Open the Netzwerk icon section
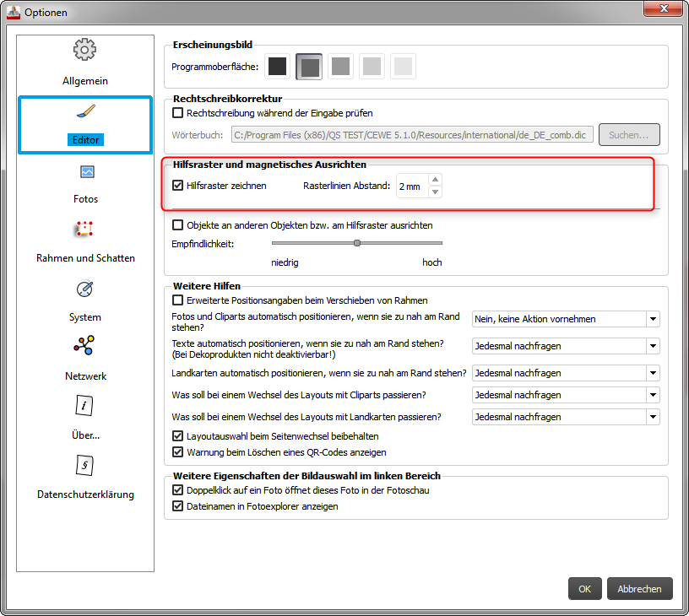Image resolution: width=689 pixels, height=616 pixels. tap(85, 346)
